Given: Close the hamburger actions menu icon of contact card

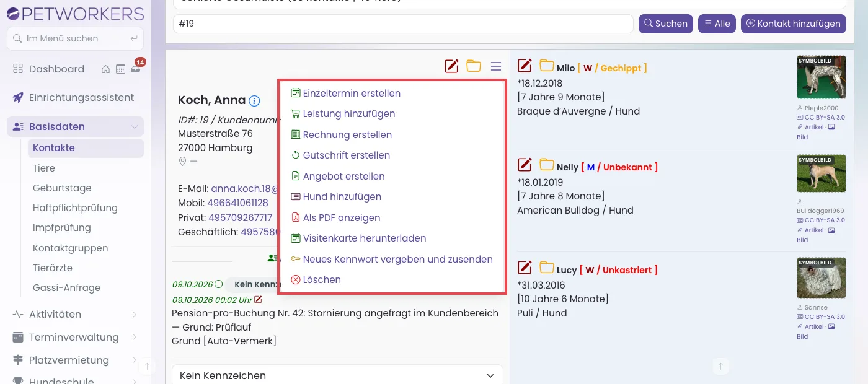Looking at the screenshot, I should (x=496, y=66).
